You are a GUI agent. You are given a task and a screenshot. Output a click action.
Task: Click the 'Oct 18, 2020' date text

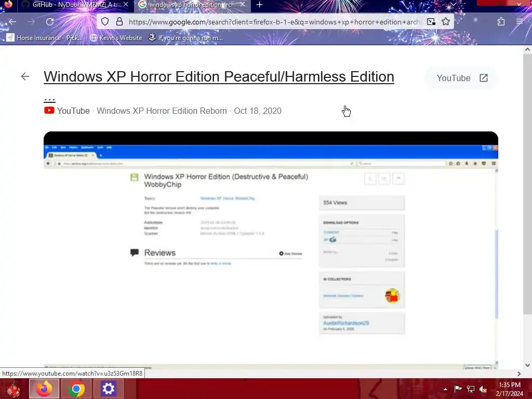coord(258,111)
